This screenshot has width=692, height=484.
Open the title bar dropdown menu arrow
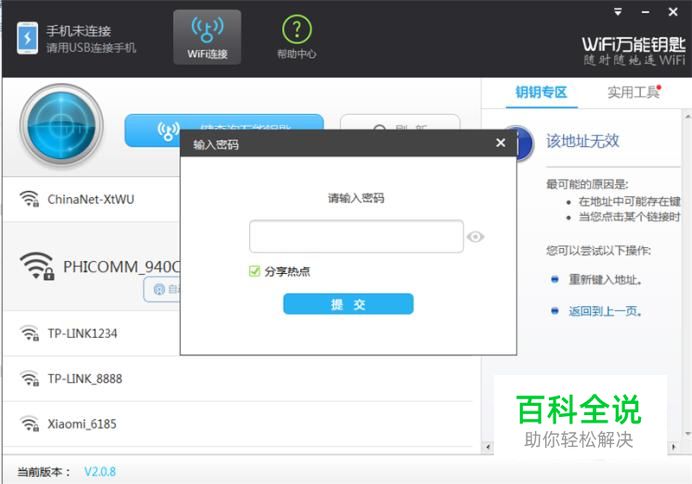(x=618, y=12)
